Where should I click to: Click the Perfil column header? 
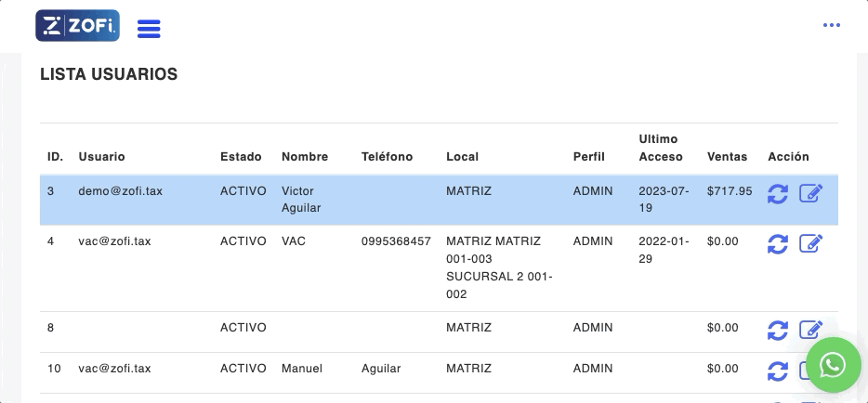589,156
